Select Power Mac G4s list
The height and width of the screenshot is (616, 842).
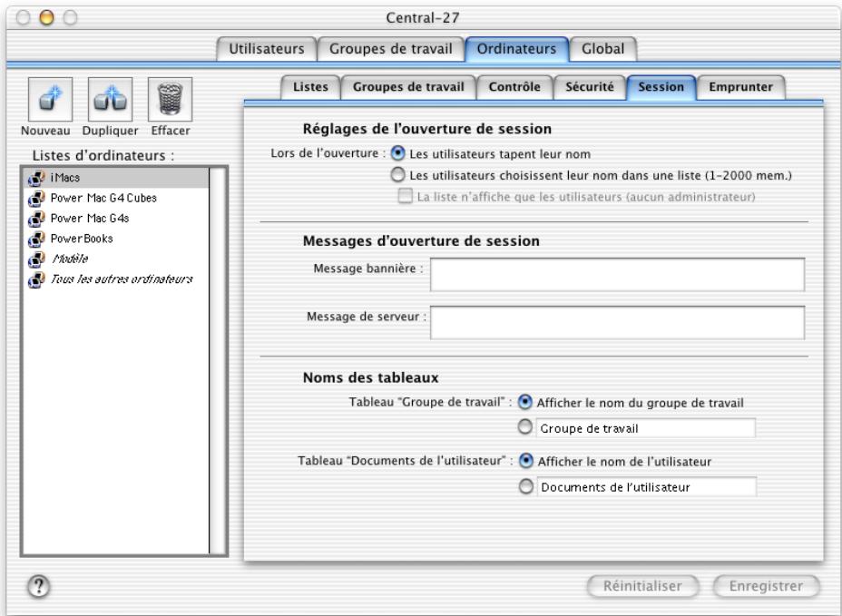coord(116,219)
